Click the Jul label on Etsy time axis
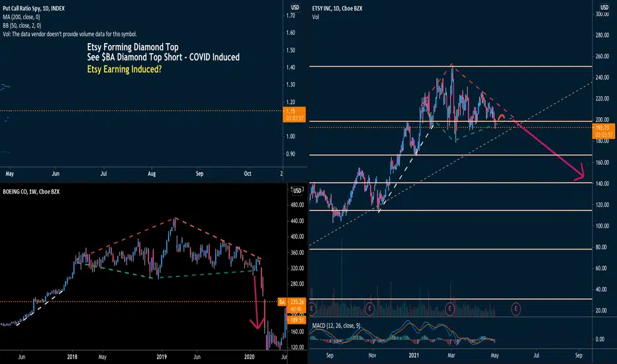617x364 pixels. tap(536, 355)
